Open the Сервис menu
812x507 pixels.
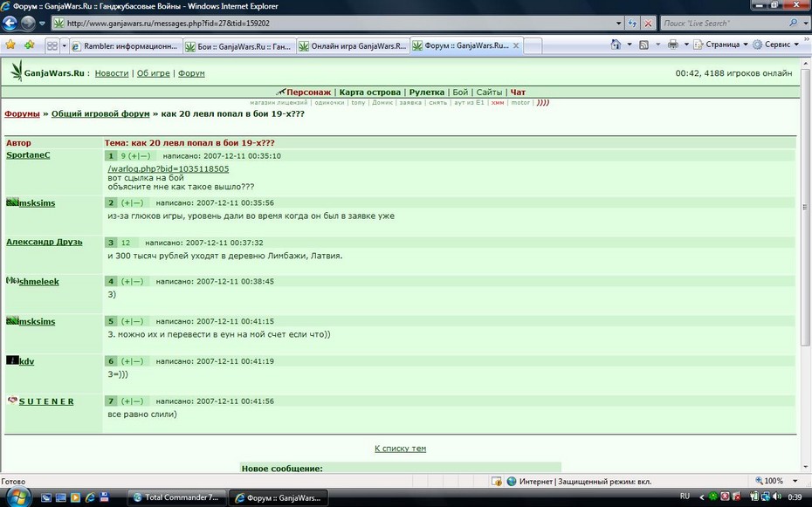click(x=775, y=45)
